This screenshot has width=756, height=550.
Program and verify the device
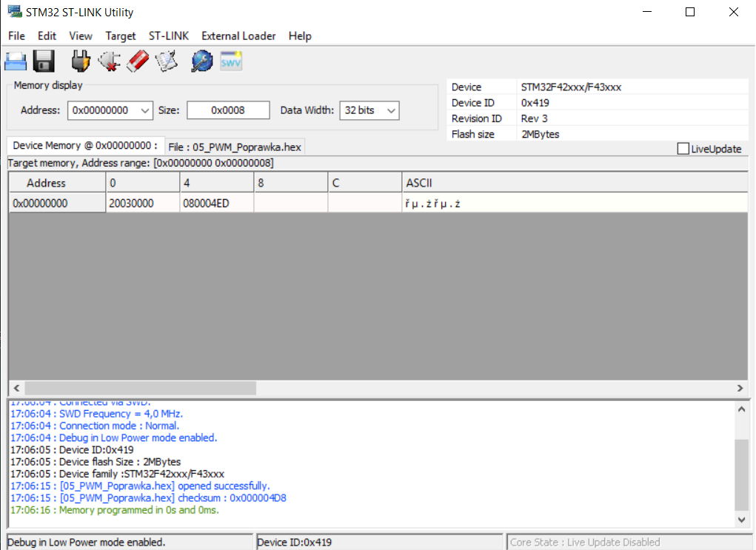(166, 61)
